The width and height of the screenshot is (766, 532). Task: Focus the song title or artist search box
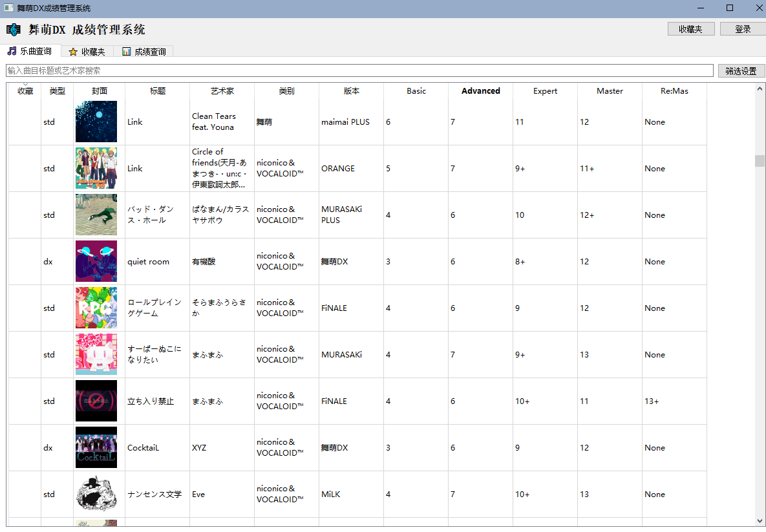point(359,70)
